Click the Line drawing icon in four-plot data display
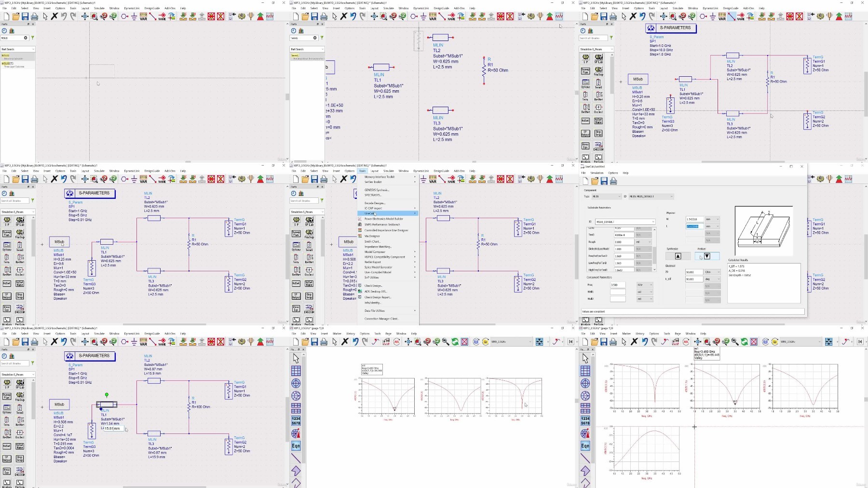This screenshot has height=488, width=868. click(x=585, y=458)
